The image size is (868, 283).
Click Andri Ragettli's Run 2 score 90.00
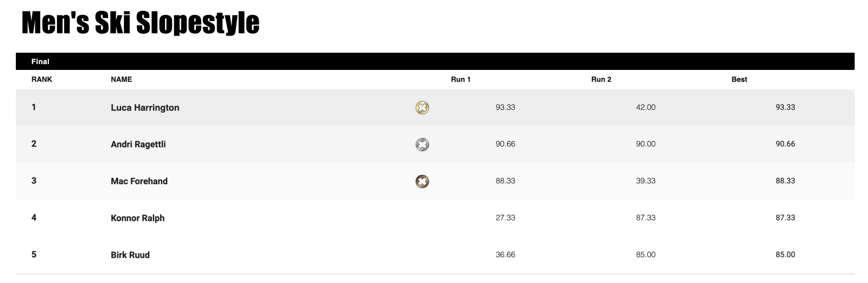(646, 144)
